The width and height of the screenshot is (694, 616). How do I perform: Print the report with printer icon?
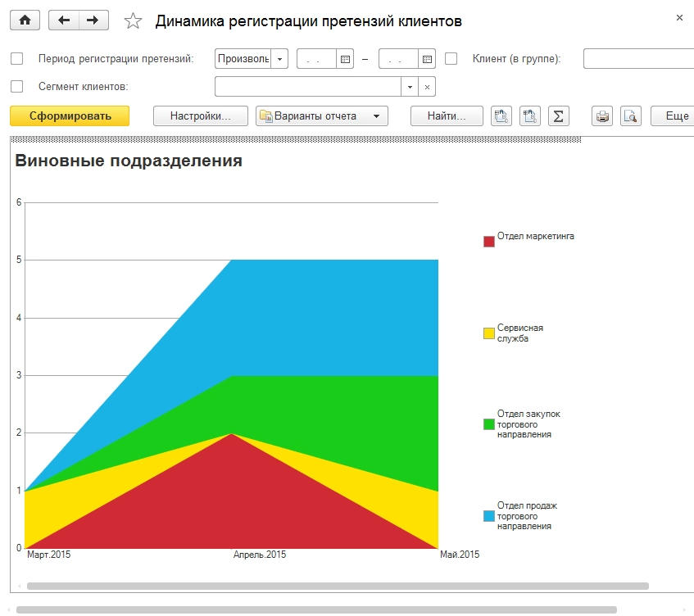pyautogui.click(x=602, y=116)
